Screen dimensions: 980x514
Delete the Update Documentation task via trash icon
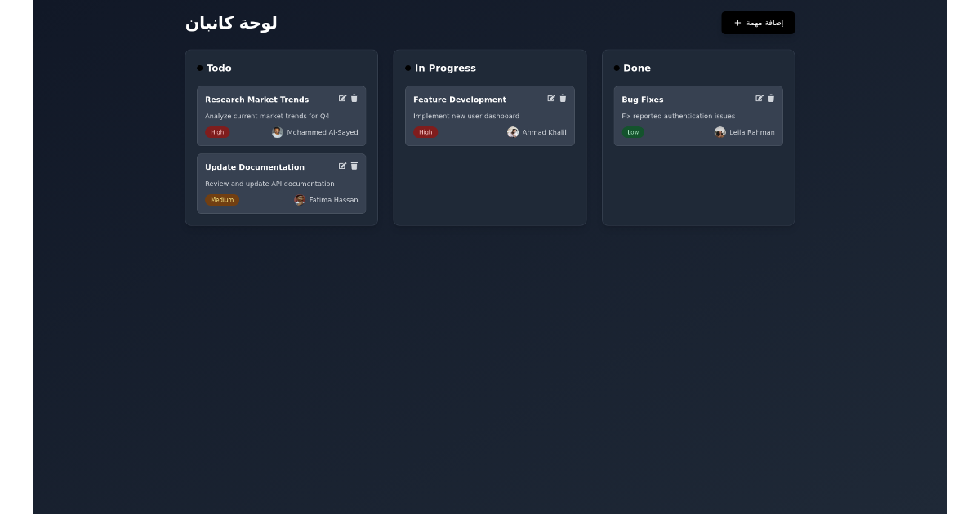(x=354, y=166)
